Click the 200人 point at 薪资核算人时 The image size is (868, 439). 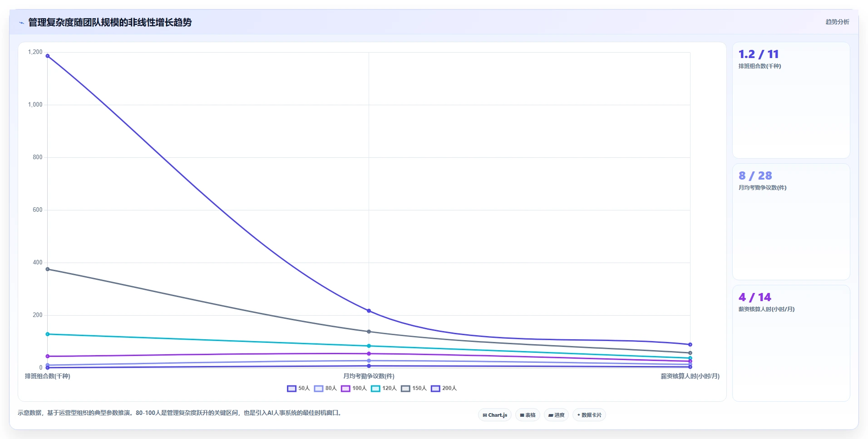(x=690, y=345)
